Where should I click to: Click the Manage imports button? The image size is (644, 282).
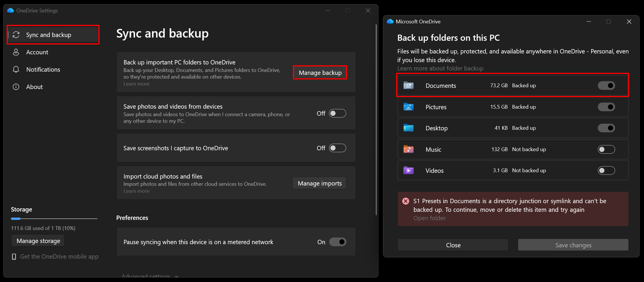pyautogui.click(x=320, y=183)
